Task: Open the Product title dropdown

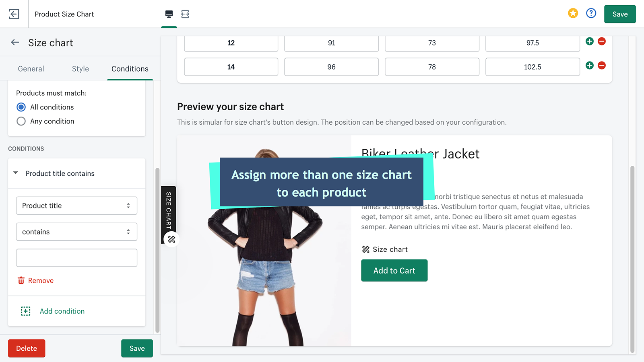Action: (76, 206)
